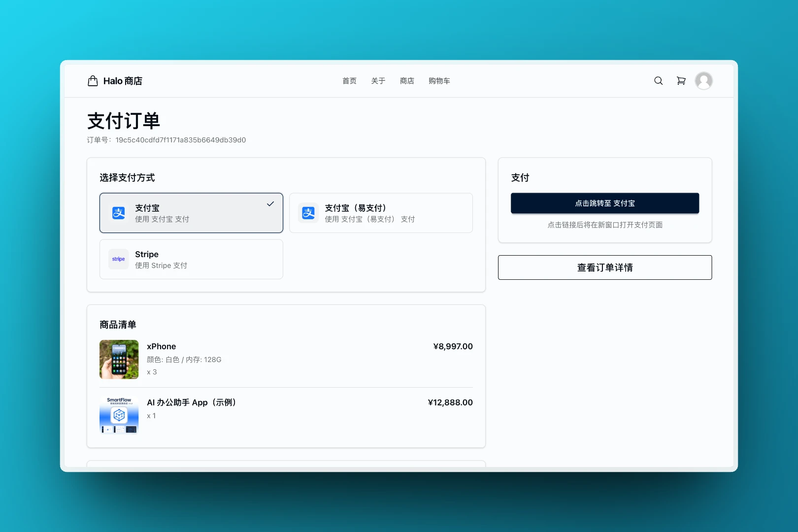Click the x 1 quantity text

(x=151, y=416)
